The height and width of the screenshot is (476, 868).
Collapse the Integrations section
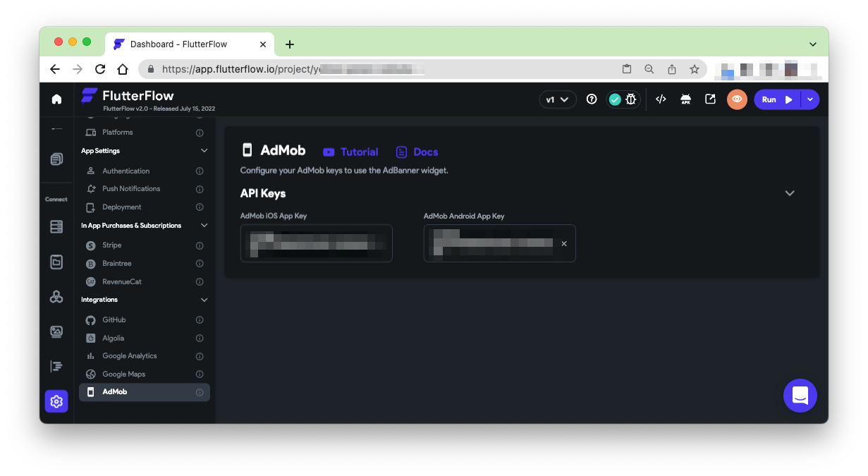[x=204, y=300]
